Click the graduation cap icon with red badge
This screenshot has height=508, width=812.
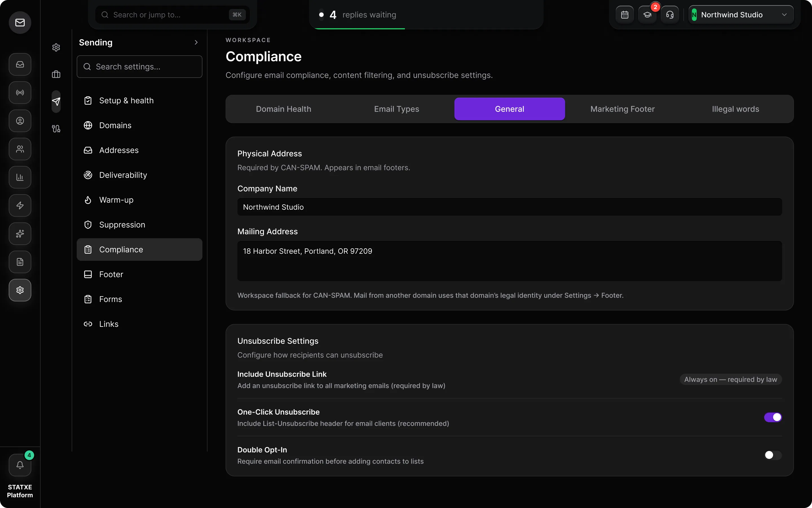click(647, 15)
